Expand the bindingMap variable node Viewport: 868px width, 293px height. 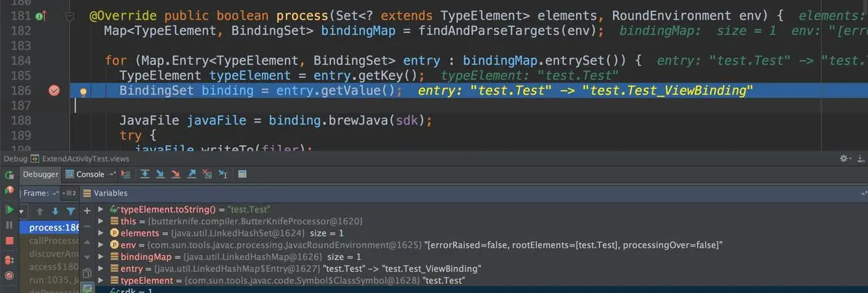click(101, 257)
